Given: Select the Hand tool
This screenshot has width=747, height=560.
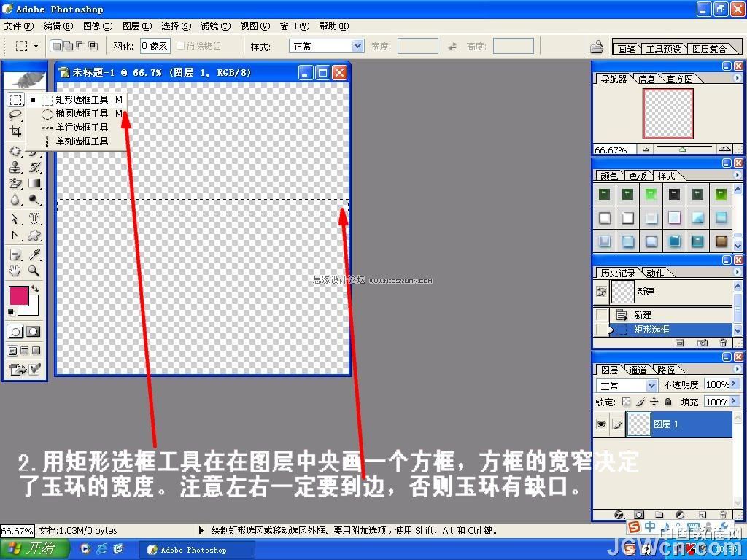Looking at the screenshot, I should pyautogui.click(x=16, y=271).
